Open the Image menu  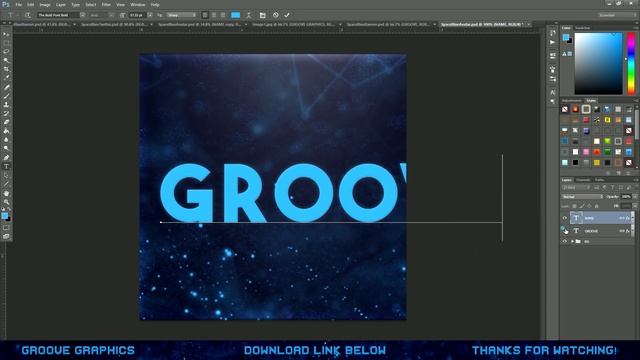click(x=45, y=4)
